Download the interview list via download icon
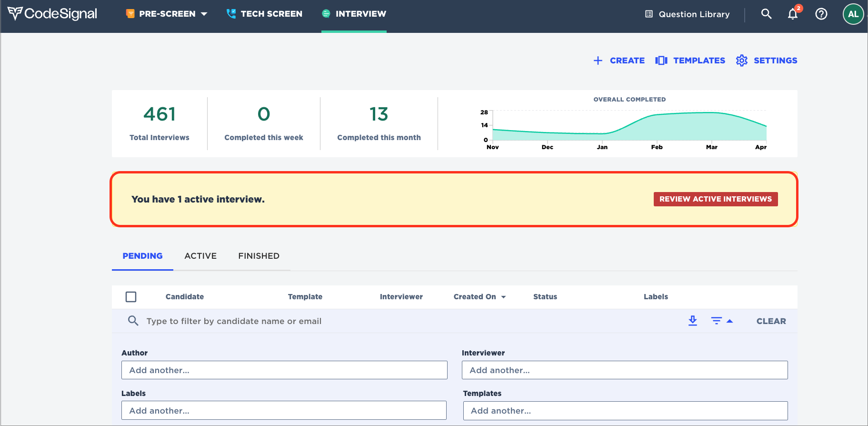The height and width of the screenshot is (426, 868). (x=693, y=321)
